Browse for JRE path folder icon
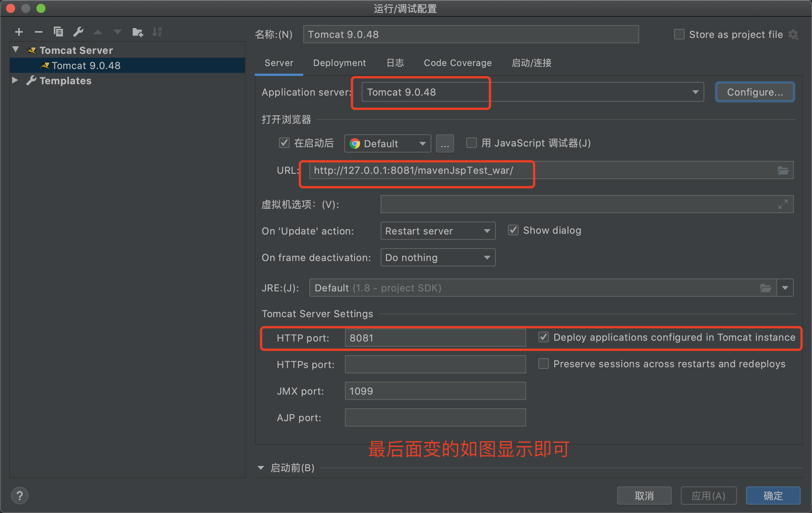Image resolution: width=812 pixels, height=513 pixels. (x=766, y=288)
